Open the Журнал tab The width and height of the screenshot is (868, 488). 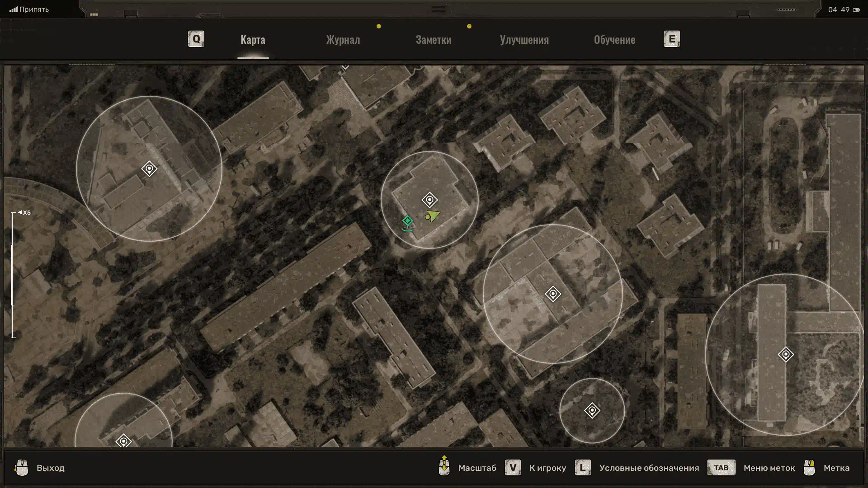343,40
